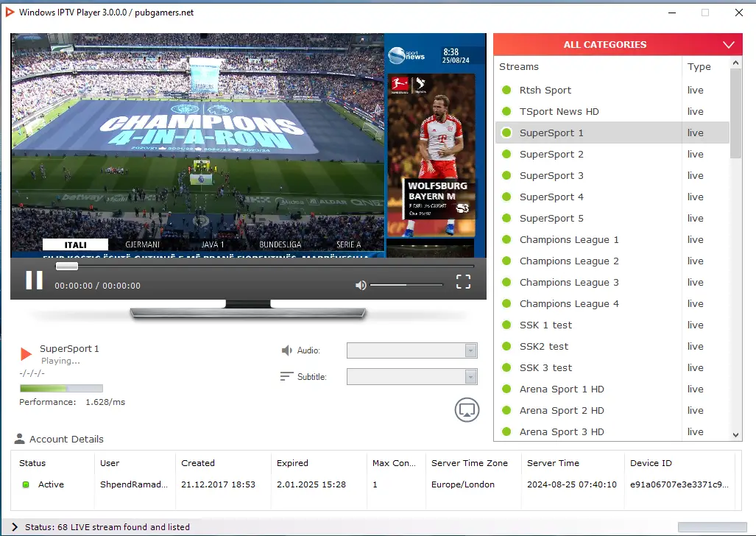Pause the video playback
Image resolution: width=756 pixels, height=536 pixels.
click(x=35, y=281)
